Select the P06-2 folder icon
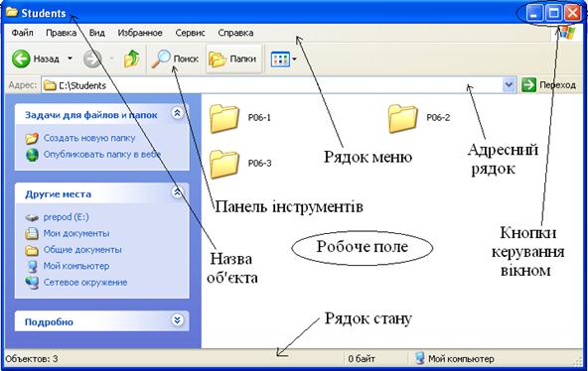Screen dimensions: 588x371 point(402,119)
